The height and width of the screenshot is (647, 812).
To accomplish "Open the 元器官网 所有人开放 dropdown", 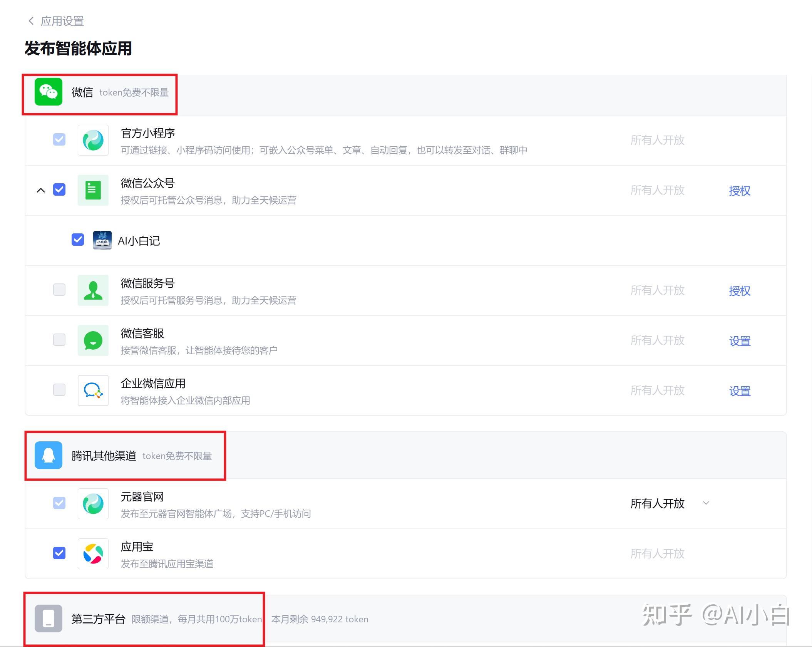I will click(670, 503).
